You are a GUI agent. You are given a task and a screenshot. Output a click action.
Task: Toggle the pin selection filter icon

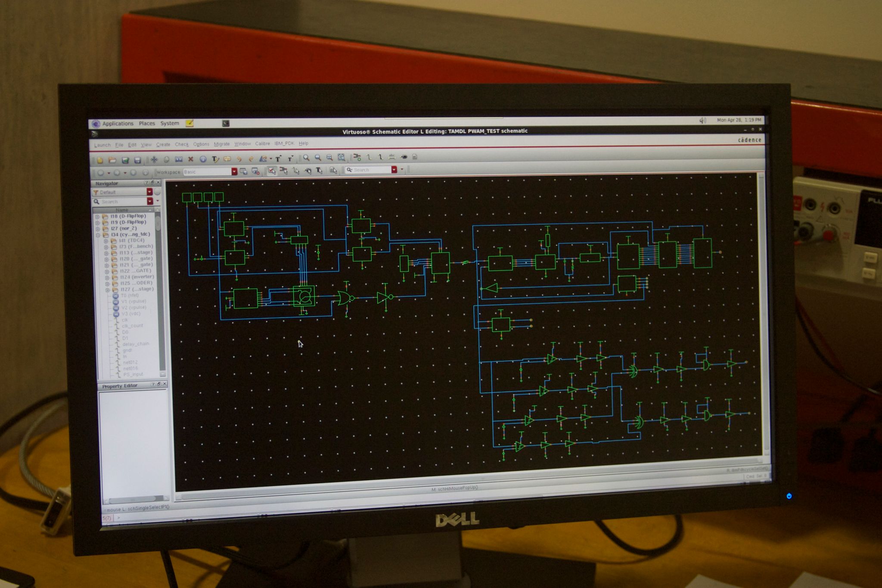[308, 171]
